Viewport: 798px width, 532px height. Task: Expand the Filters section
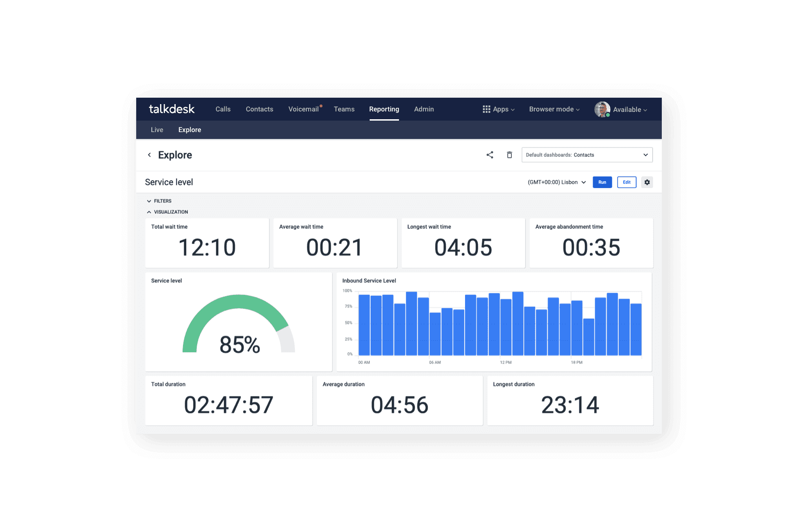point(159,201)
